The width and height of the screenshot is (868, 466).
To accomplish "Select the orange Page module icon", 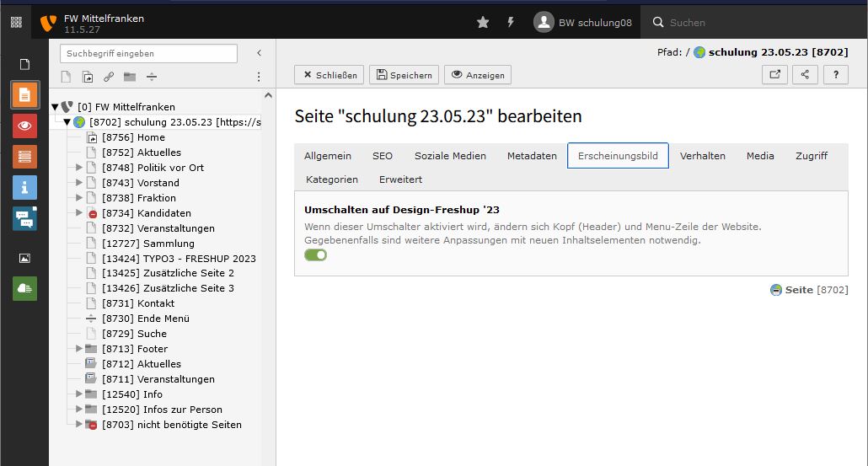I will pos(24,95).
